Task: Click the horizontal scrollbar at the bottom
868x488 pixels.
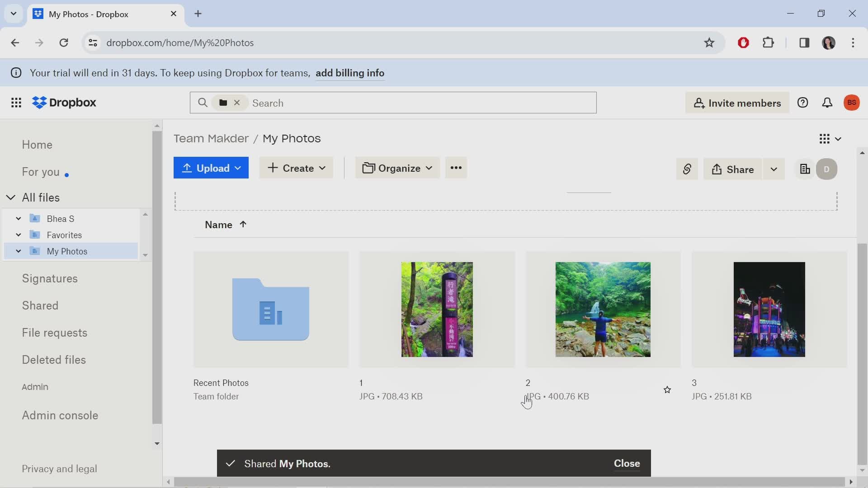Action: point(509,482)
